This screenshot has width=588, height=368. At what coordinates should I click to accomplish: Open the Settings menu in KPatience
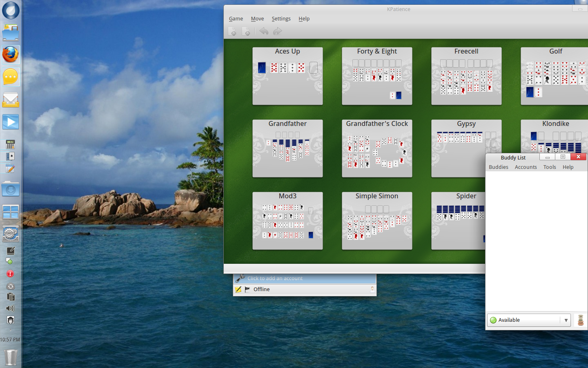click(x=281, y=19)
